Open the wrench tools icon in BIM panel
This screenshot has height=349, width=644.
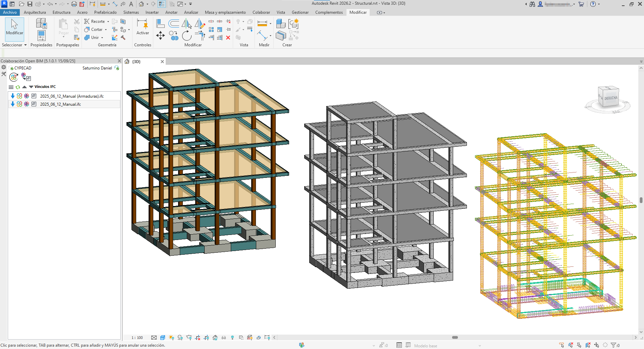4,74
